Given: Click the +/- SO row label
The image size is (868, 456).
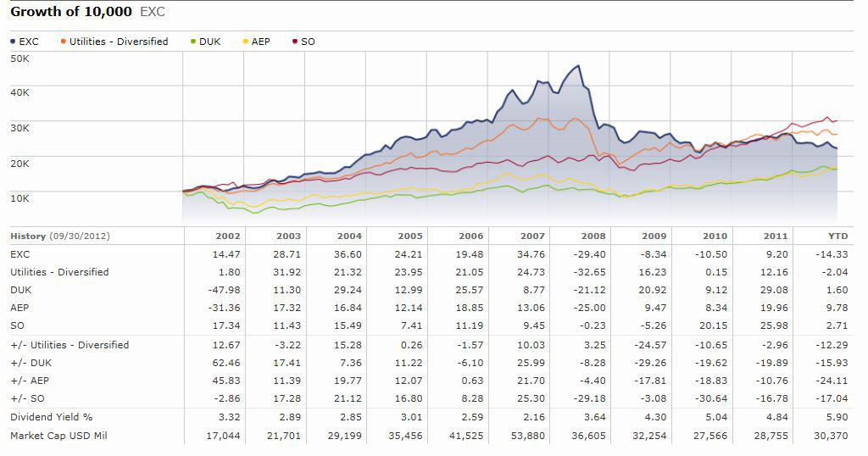Looking at the screenshot, I should pos(28,398).
